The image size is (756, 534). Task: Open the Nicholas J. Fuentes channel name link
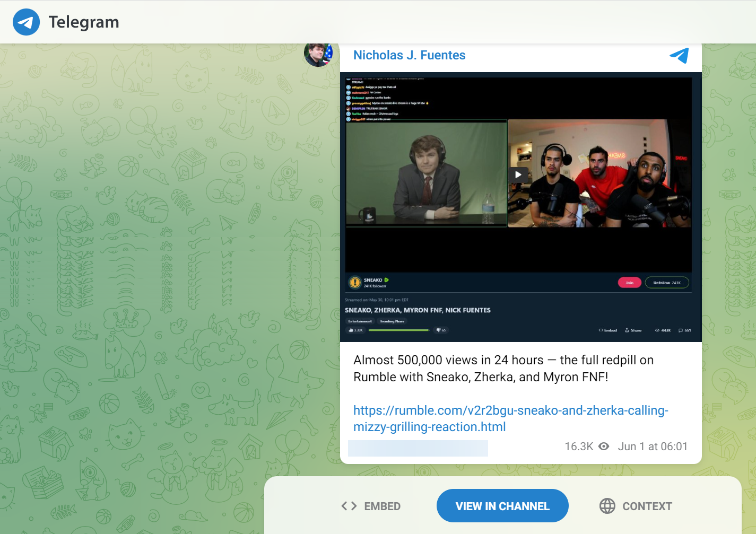coord(409,55)
